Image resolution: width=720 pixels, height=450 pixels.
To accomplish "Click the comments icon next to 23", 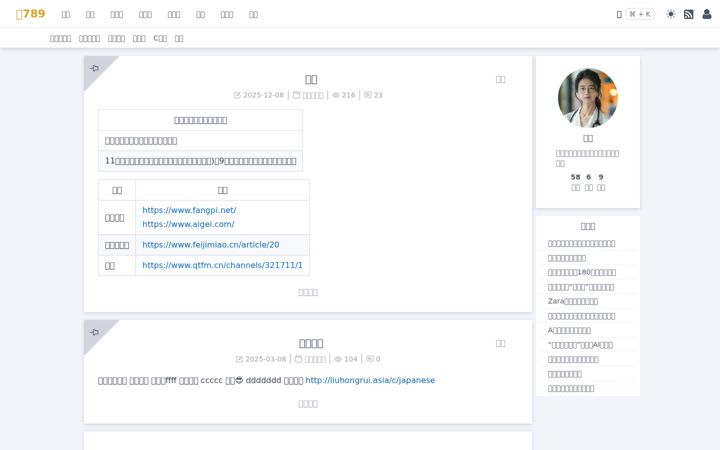I will tap(368, 95).
